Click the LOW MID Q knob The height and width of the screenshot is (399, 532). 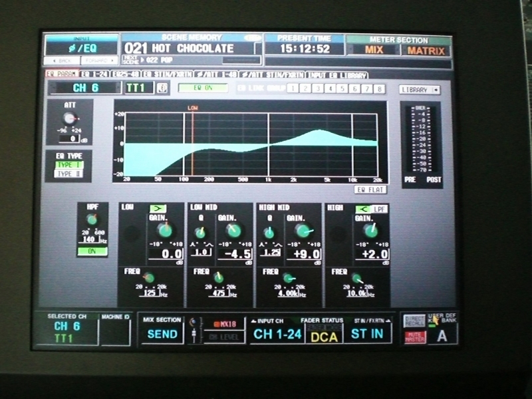pos(200,233)
